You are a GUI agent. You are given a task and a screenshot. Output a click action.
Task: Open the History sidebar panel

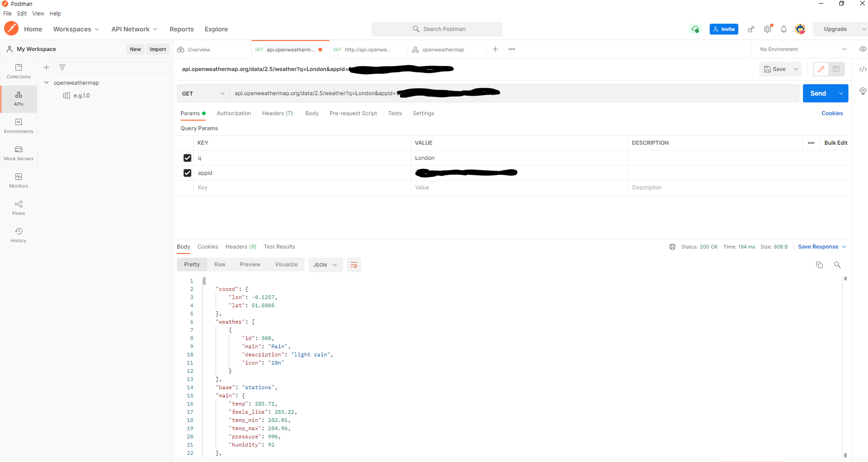(x=19, y=235)
